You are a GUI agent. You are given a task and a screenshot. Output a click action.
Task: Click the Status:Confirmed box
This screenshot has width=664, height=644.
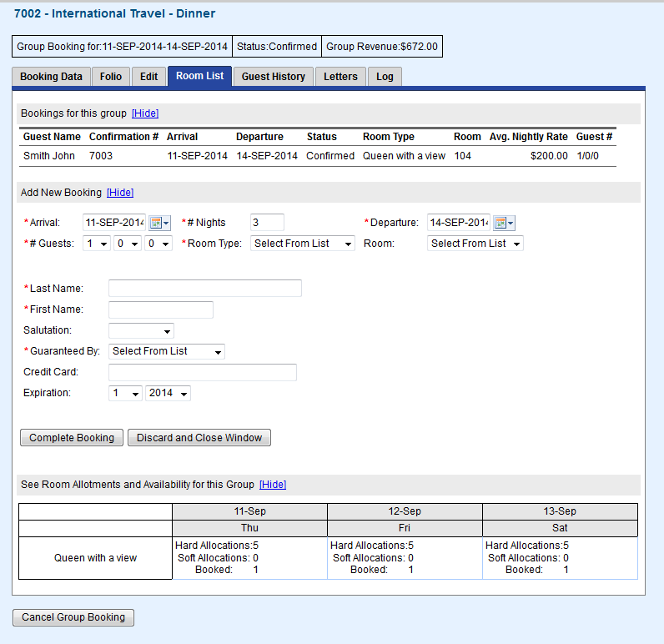[277, 46]
